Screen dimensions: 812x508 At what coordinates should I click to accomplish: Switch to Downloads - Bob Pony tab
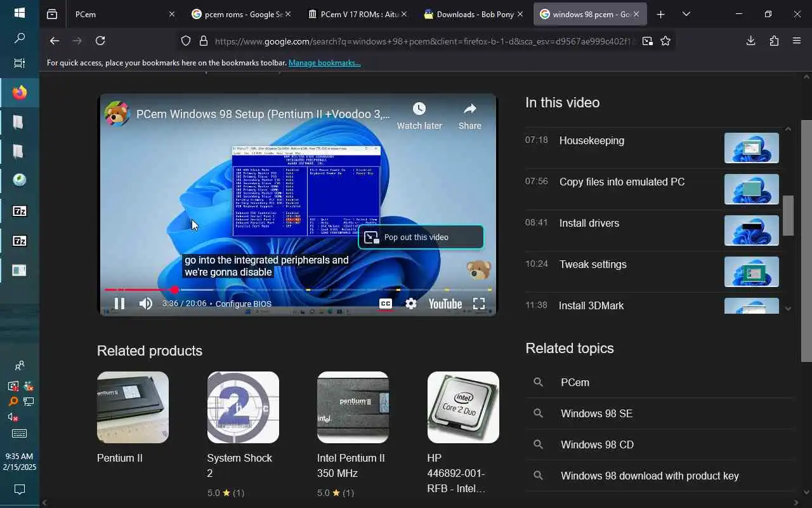point(473,14)
